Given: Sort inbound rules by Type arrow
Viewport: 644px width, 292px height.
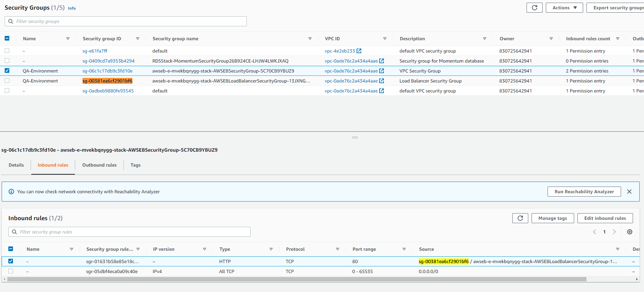Looking at the screenshot, I should pos(271,249).
